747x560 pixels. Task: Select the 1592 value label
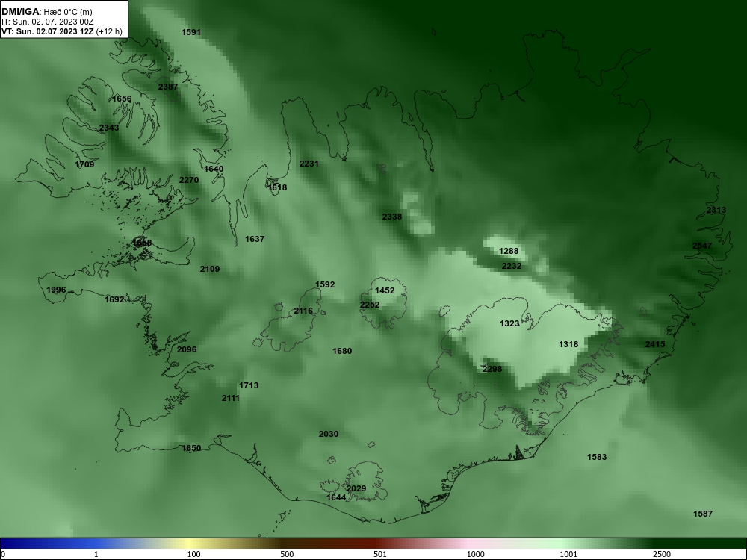pyautogui.click(x=326, y=284)
